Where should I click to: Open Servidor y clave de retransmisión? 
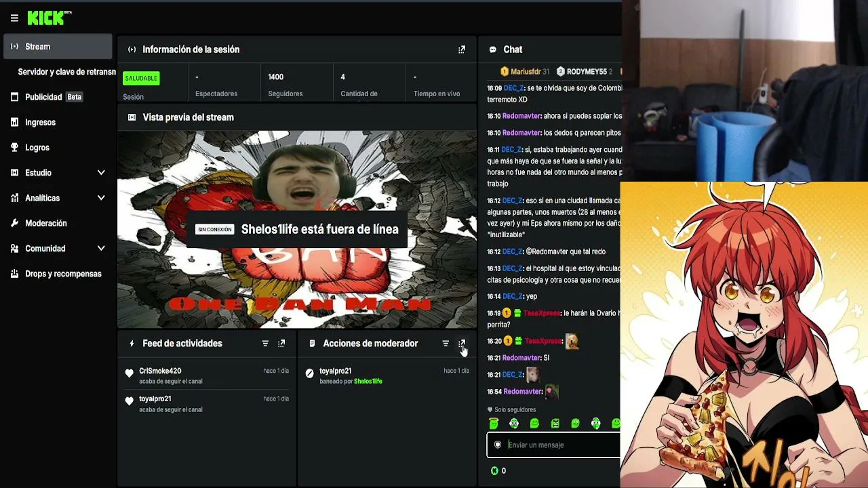click(x=66, y=72)
